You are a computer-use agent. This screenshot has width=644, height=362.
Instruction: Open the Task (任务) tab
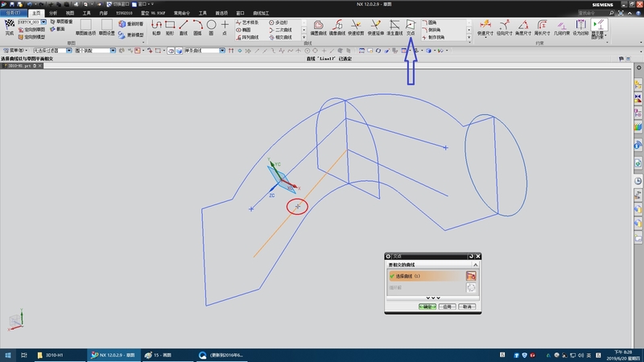pyautogui.click(x=13, y=13)
